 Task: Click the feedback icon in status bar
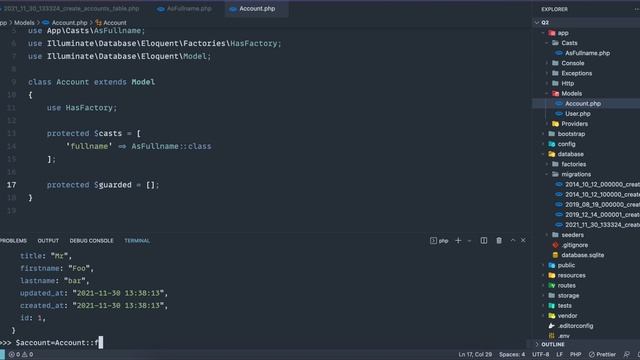627,355
